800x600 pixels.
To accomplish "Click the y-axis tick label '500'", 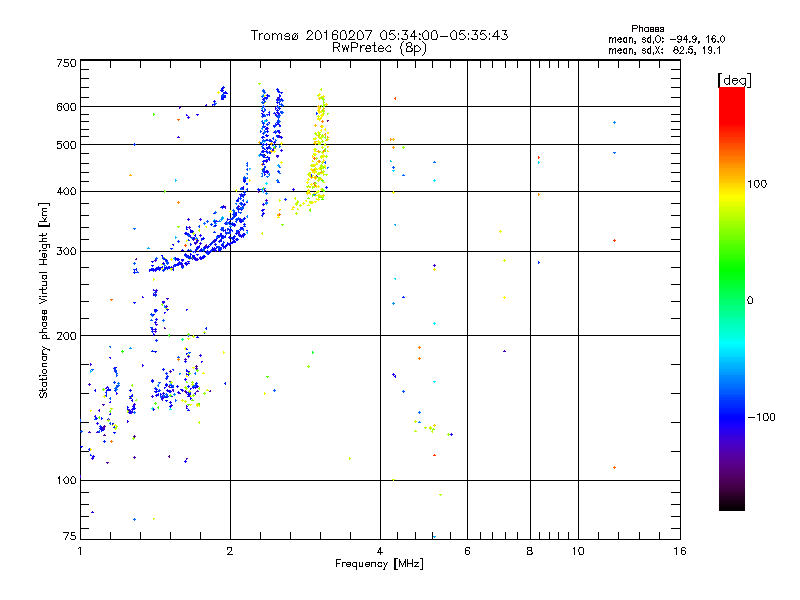I will 66,145.
